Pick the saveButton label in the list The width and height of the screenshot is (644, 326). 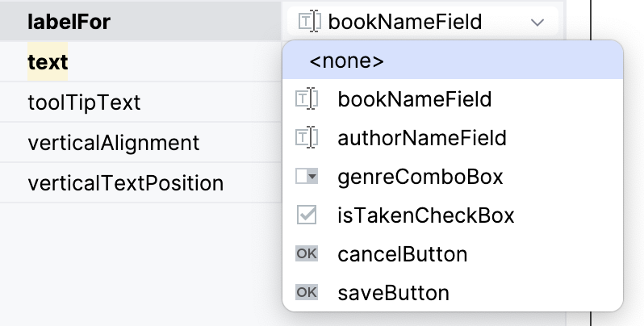(393, 292)
